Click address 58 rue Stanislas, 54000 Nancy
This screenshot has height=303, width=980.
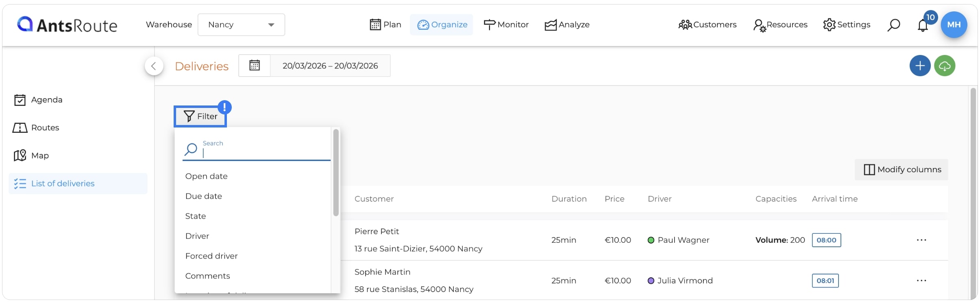414,290
